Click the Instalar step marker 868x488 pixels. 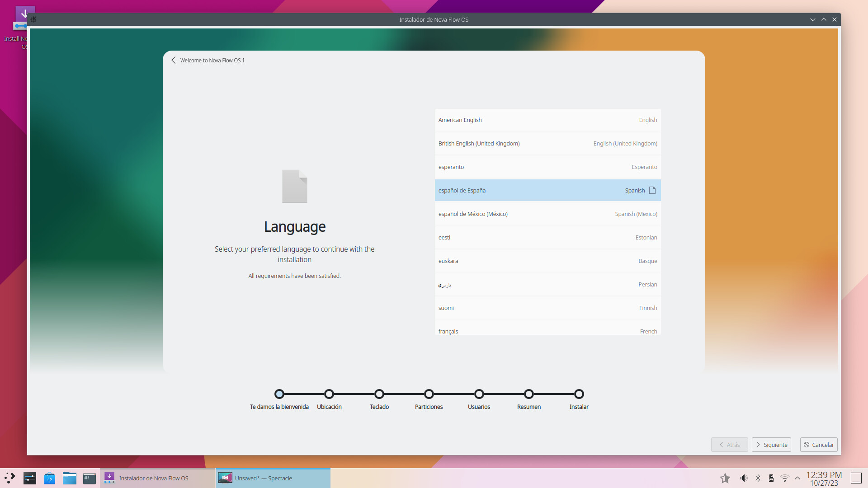(x=579, y=394)
